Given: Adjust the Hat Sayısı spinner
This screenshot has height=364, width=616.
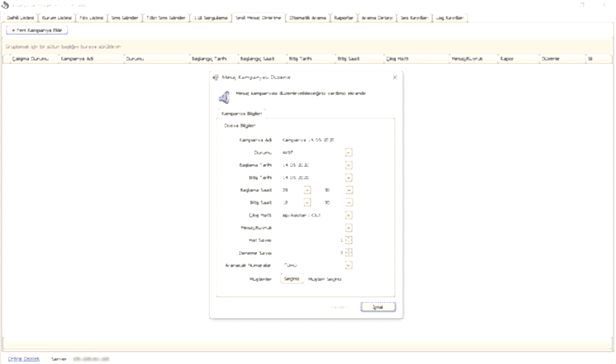Looking at the screenshot, I should (349, 240).
